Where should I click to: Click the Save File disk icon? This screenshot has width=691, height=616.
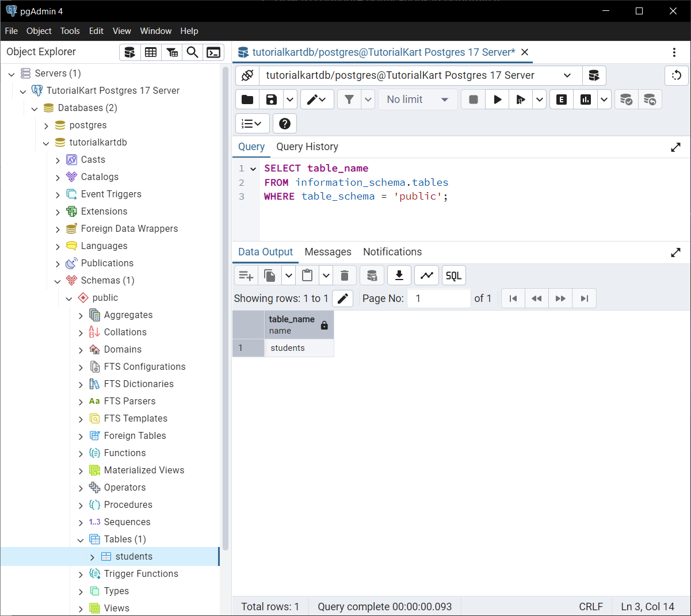pos(272,100)
